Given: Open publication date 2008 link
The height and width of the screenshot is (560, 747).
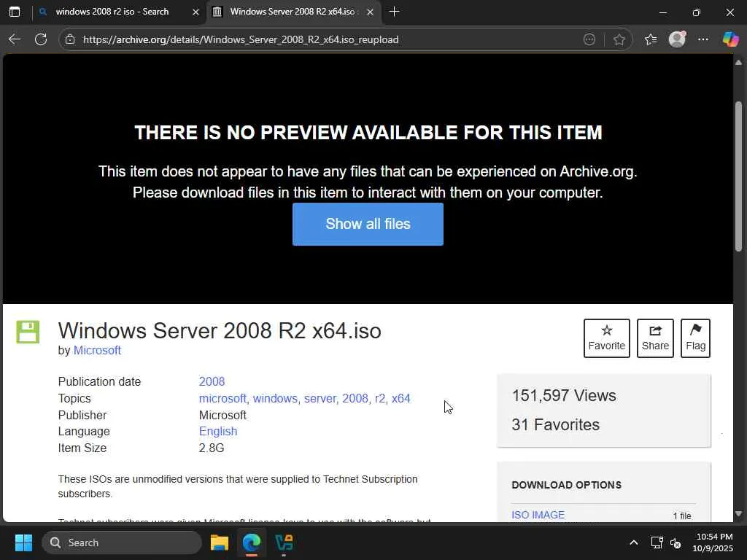Looking at the screenshot, I should [x=212, y=382].
